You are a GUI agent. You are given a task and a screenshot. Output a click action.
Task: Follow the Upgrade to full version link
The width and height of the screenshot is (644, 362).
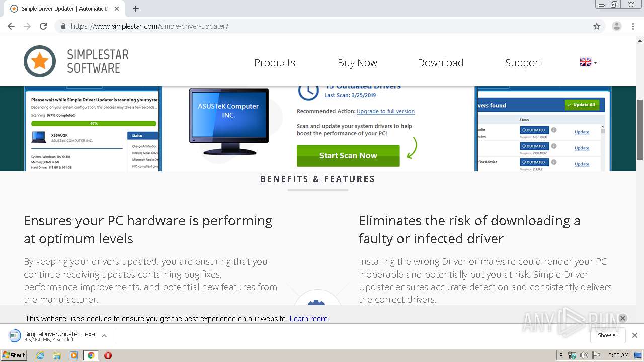385,111
